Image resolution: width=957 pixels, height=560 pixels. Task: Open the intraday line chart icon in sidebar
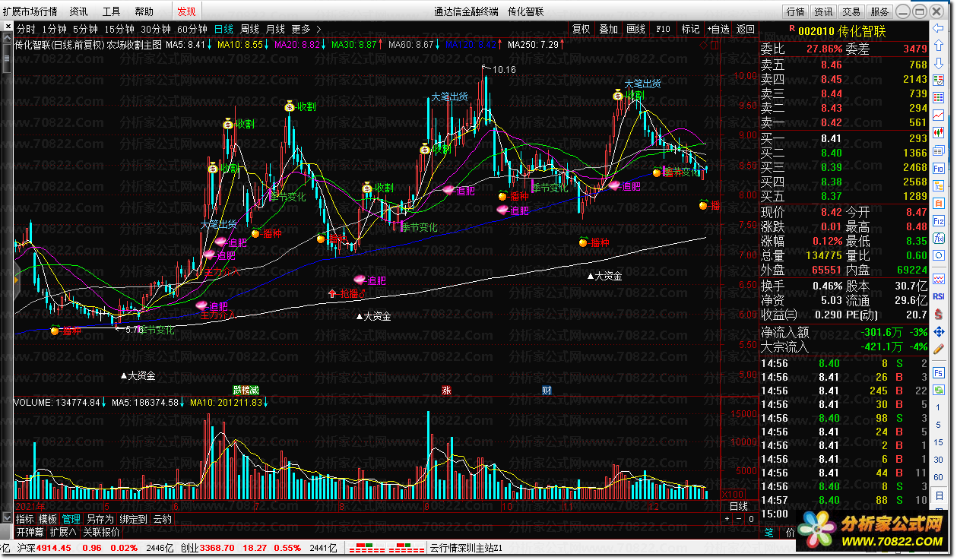tap(939, 115)
